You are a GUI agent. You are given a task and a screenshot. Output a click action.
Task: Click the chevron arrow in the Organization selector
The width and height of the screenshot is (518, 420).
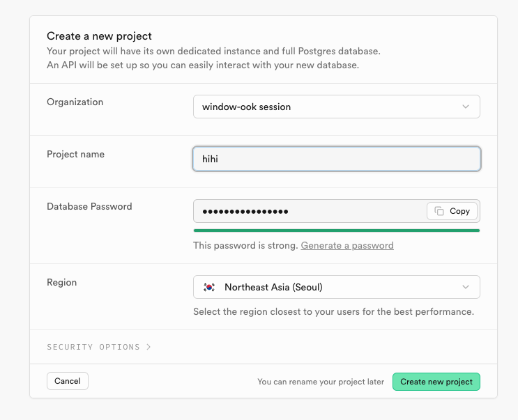pyautogui.click(x=466, y=107)
